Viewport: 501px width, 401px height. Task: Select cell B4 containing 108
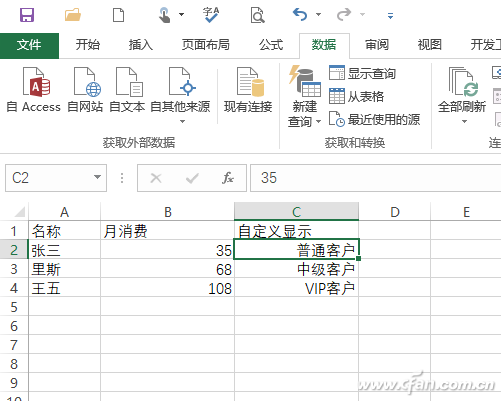tap(167, 288)
